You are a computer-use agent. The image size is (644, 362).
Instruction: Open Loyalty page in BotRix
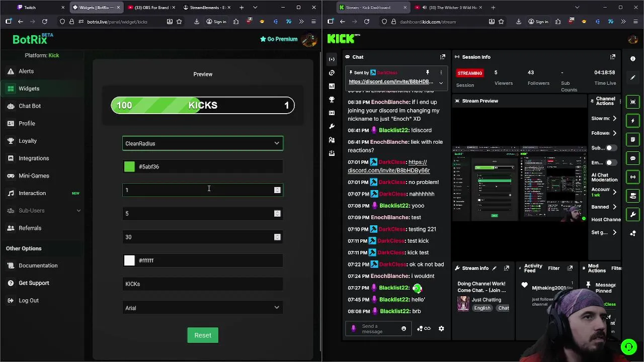pos(28,141)
